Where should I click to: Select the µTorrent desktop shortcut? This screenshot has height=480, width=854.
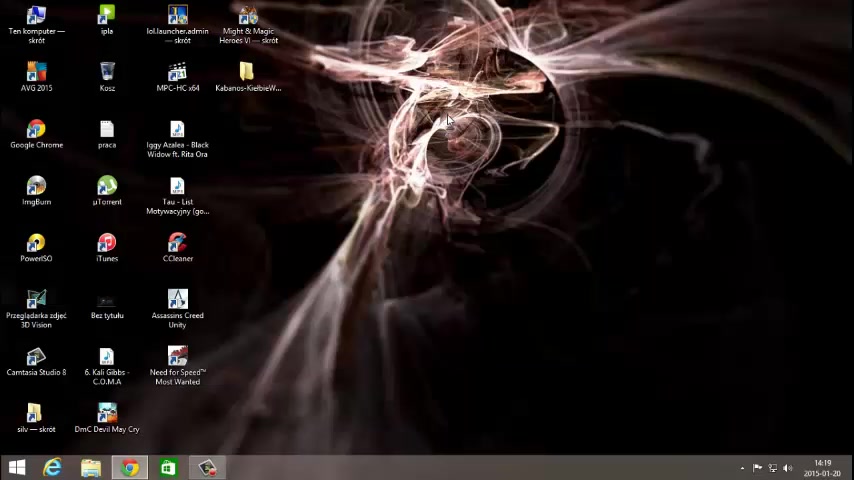[x=107, y=187]
